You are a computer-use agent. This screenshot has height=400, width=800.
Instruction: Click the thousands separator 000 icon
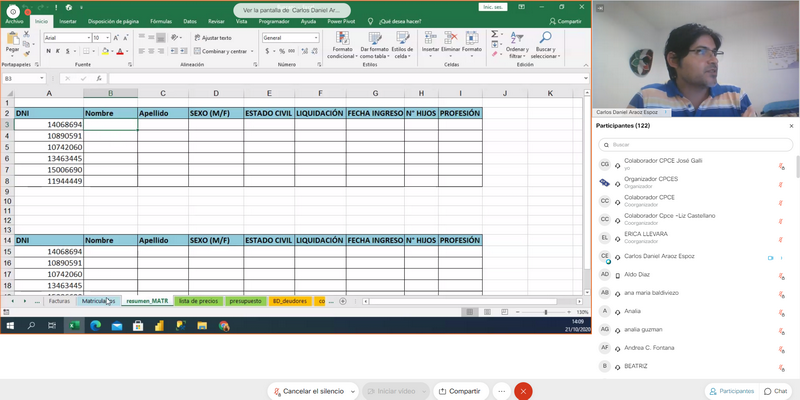(291, 51)
